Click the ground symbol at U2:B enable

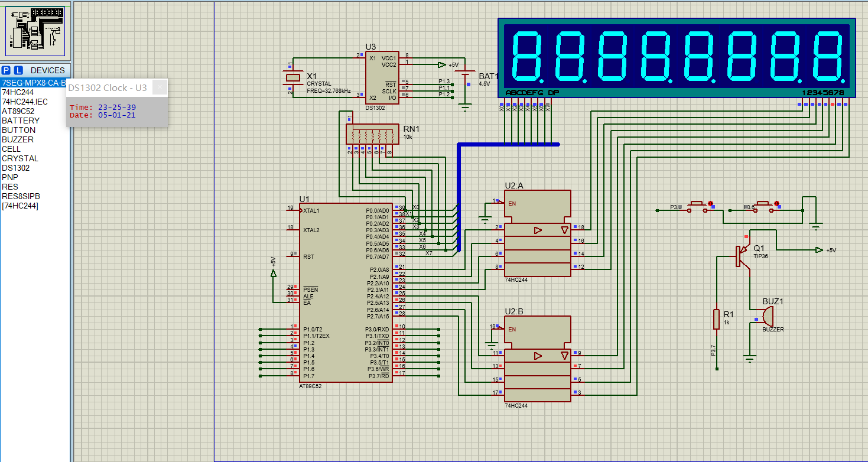click(x=492, y=345)
